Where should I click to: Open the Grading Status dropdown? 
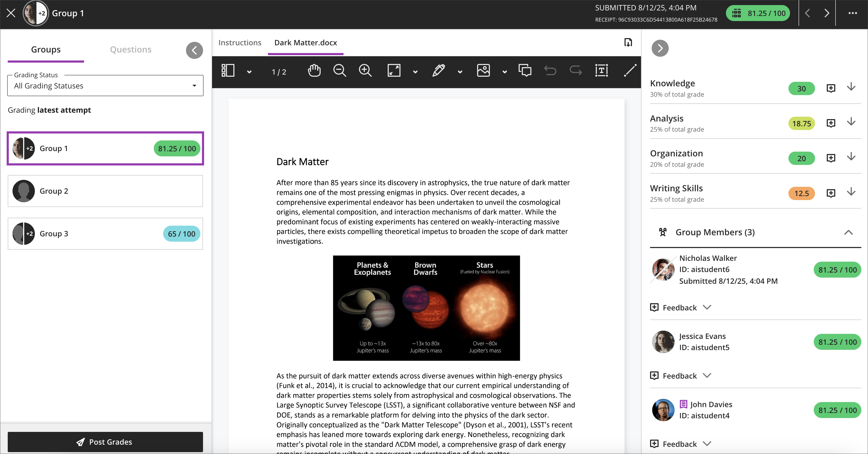click(x=105, y=86)
